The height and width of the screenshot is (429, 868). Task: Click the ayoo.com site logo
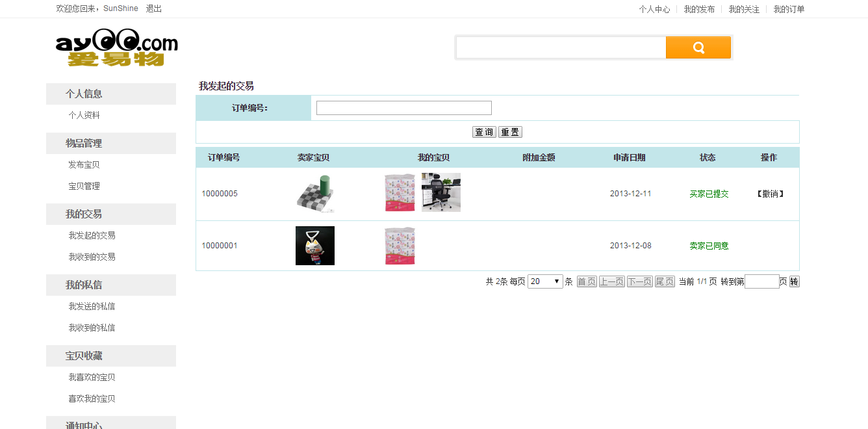click(116, 48)
